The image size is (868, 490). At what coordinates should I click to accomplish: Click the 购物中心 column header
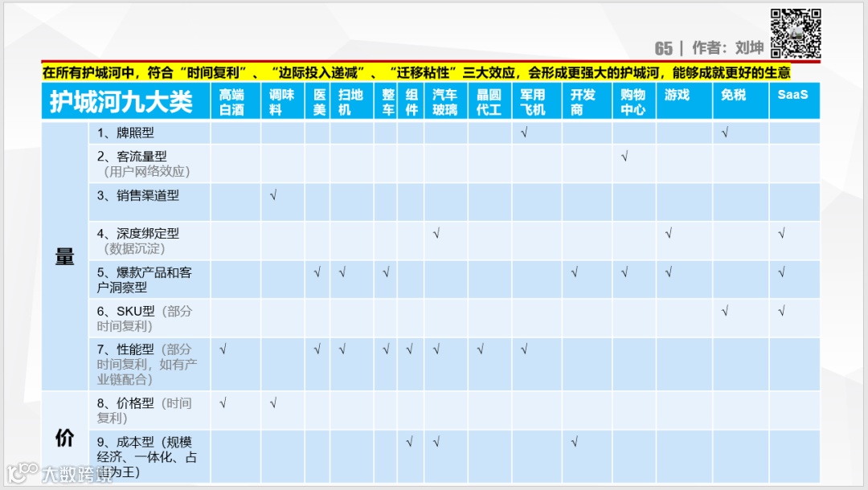[633, 102]
